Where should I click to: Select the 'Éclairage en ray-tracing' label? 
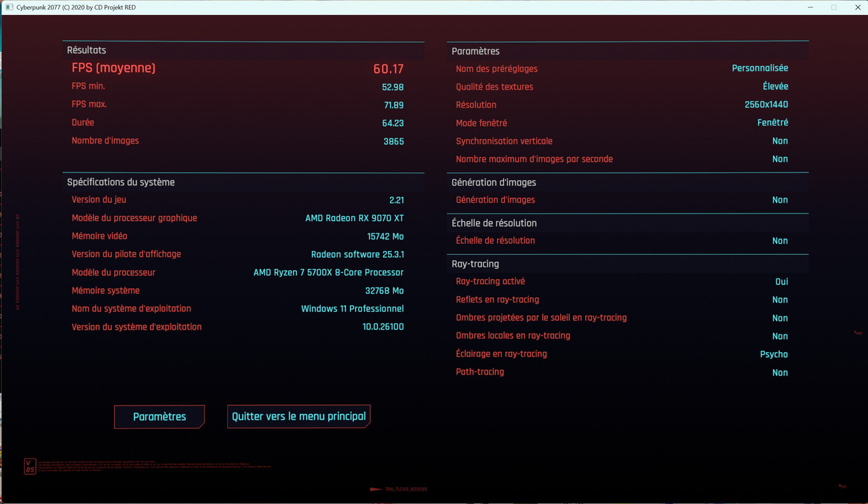[x=501, y=354]
